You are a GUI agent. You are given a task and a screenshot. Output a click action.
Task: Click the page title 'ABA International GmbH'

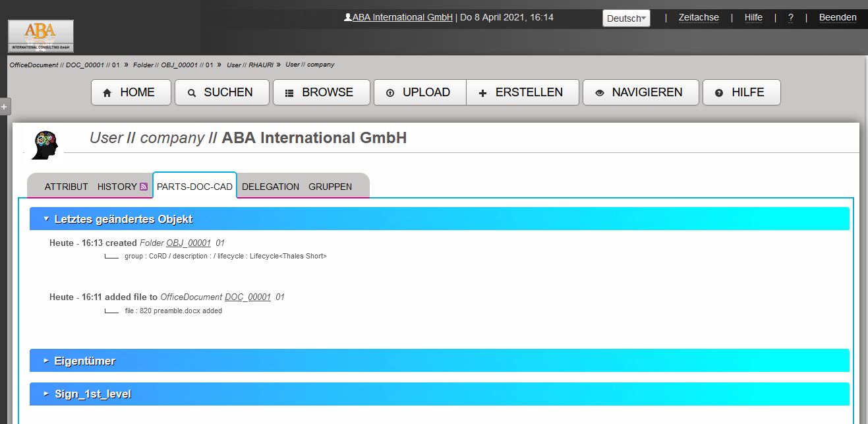click(314, 138)
